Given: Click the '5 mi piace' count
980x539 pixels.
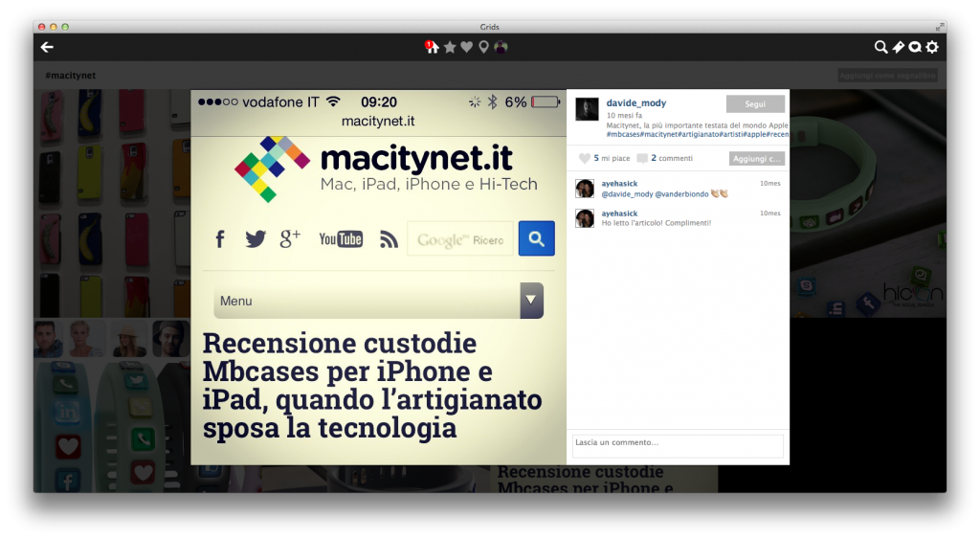Looking at the screenshot, I should coord(612,158).
